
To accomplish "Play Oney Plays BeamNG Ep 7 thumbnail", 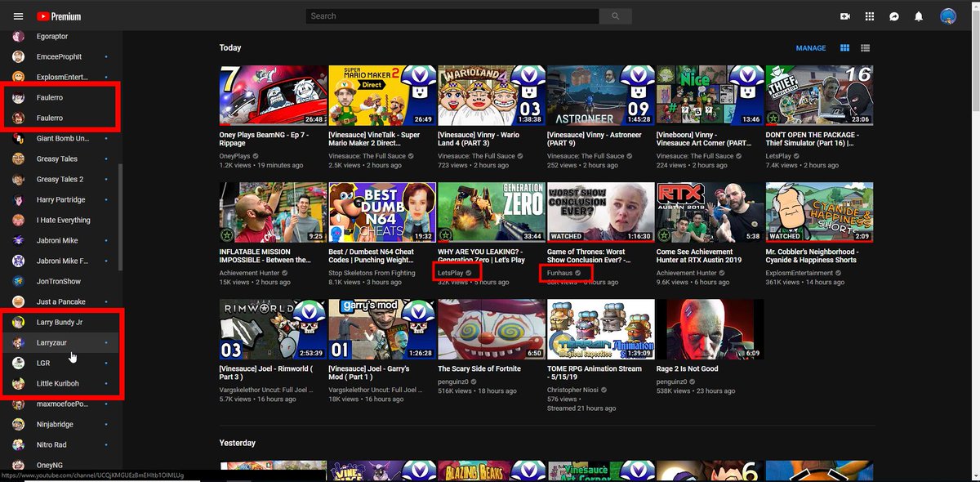I will click(x=273, y=96).
